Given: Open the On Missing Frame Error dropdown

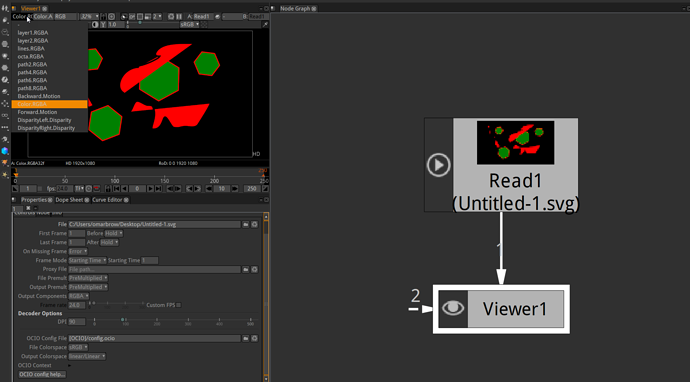Looking at the screenshot, I should click(78, 251).
